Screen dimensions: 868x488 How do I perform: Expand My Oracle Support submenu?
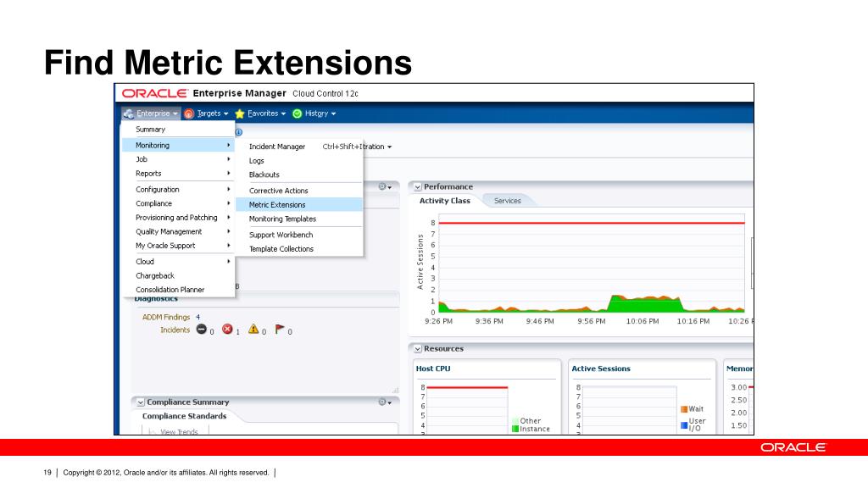(x=178, y=246)
